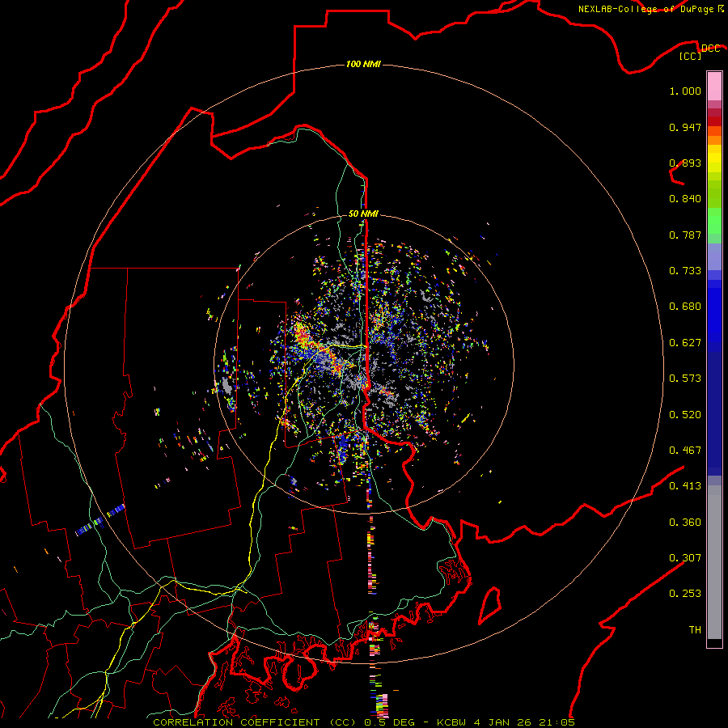
Task: Click the pink top segment of color bar
Action: pos(714,87)
